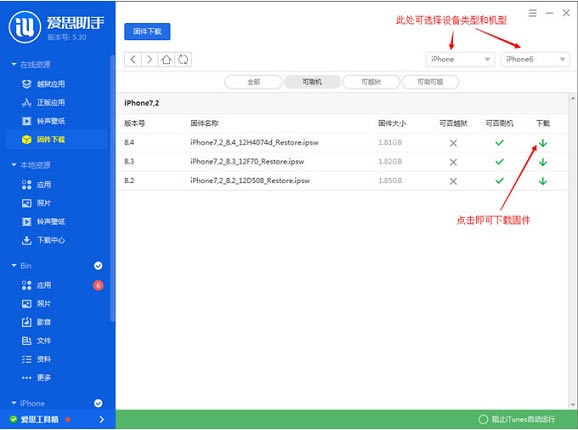Click the 固件大小 column header

click(x=392, y=123)
